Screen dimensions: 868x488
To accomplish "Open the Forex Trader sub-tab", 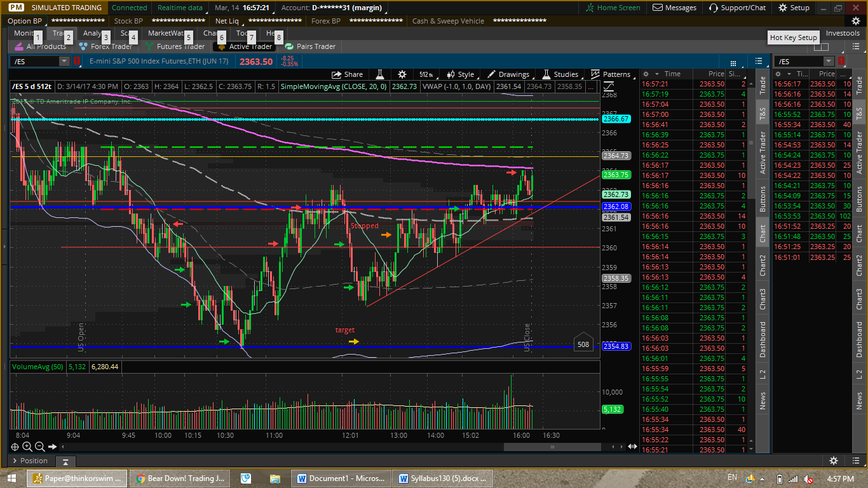I will point(105,46).
